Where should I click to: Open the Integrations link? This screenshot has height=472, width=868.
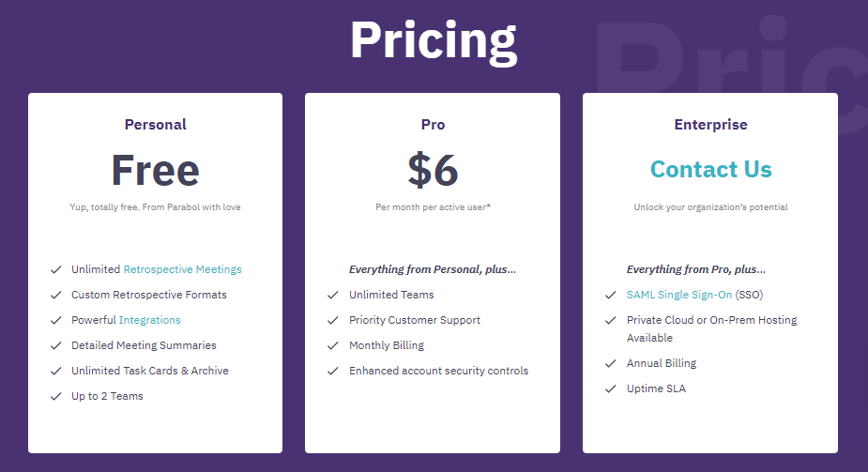[x=149, y=320]
